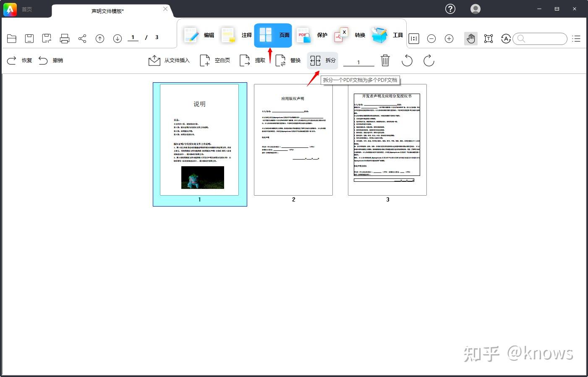Viewport: 588px width, 377px height.
Task: Click 从文件插入 (Insert from file)
Action: click(x=169, y=60)
